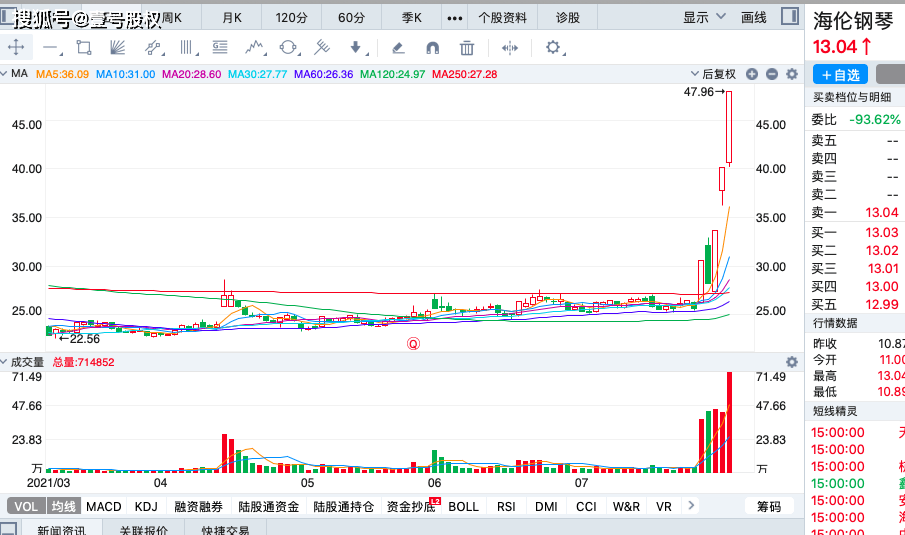Click the red Q marker on the chart

(x=412, y=343)
